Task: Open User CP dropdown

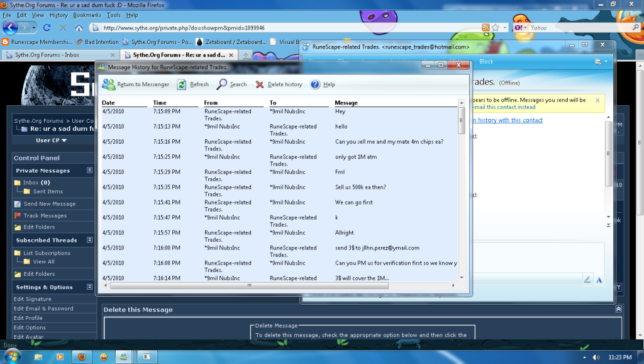Action: coord(52,140)
